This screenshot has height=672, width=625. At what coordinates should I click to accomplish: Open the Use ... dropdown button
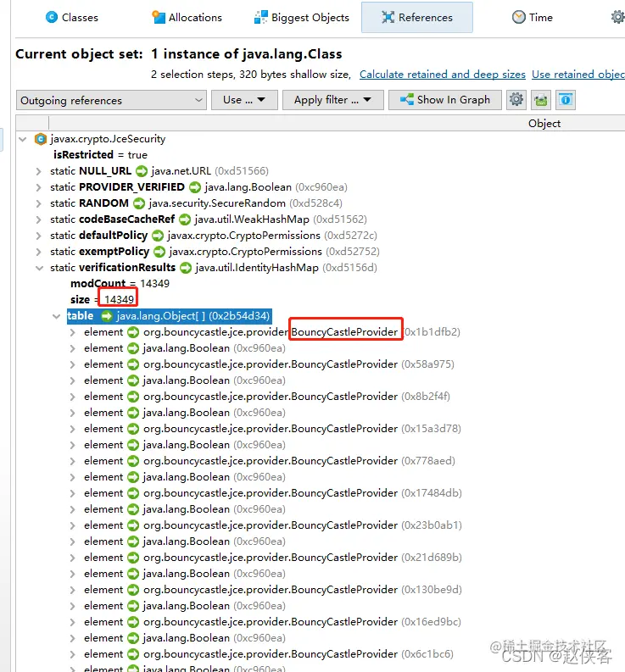(x=244, y=100)
